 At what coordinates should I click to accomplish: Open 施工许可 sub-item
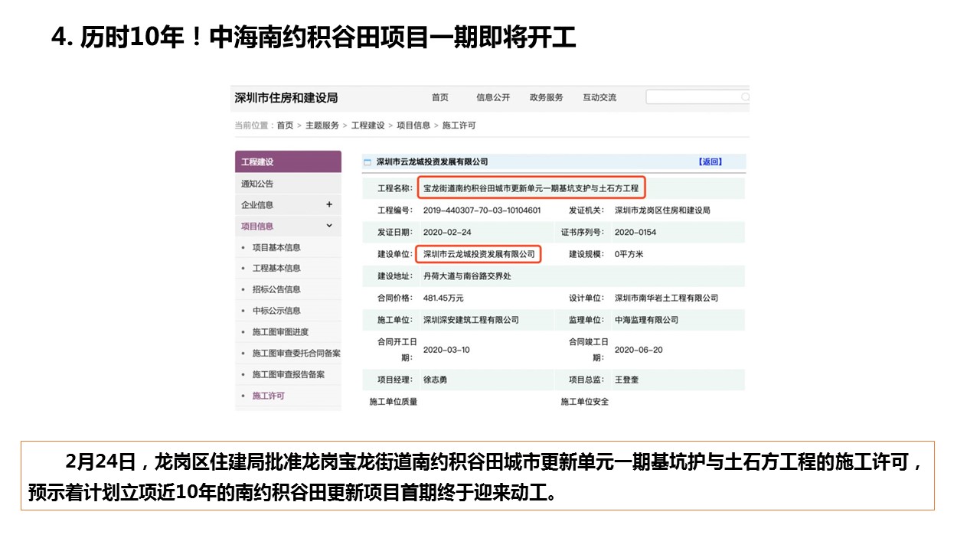click(268, 396)
